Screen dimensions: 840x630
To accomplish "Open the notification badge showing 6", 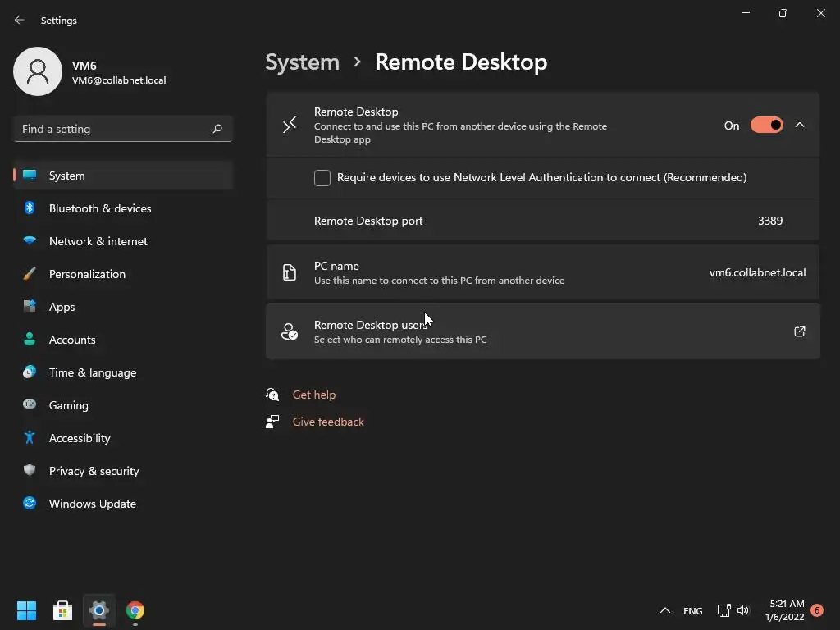I will [x=817, y=610].
